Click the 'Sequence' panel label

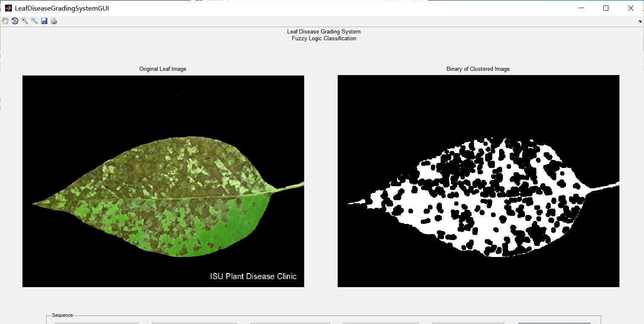coord(62,315)
